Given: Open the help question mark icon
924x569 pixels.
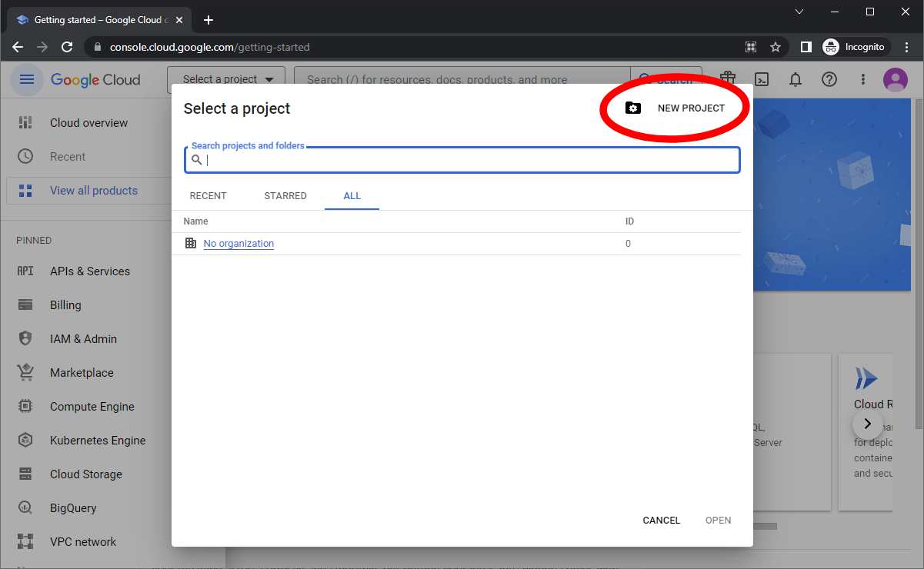Looking at the screenshot, I should point(829,80).
